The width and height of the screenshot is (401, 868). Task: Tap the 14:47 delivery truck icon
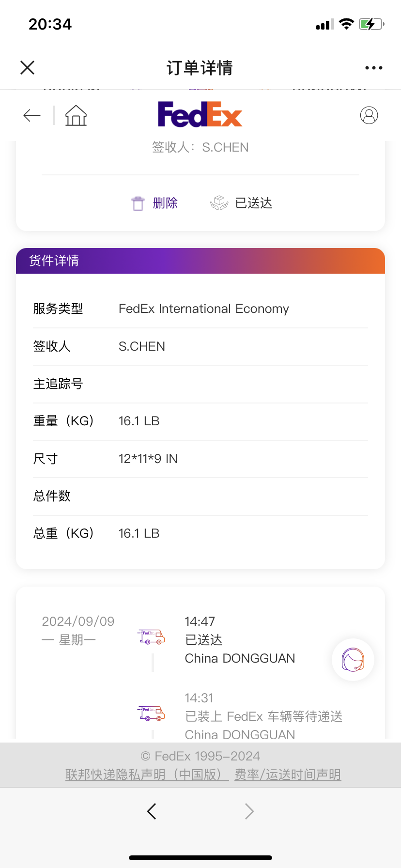click(152, 636)
